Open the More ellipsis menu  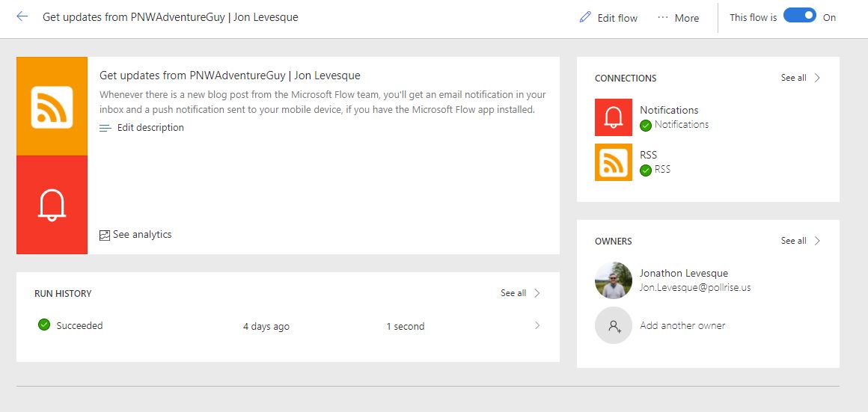pos(678,18)
